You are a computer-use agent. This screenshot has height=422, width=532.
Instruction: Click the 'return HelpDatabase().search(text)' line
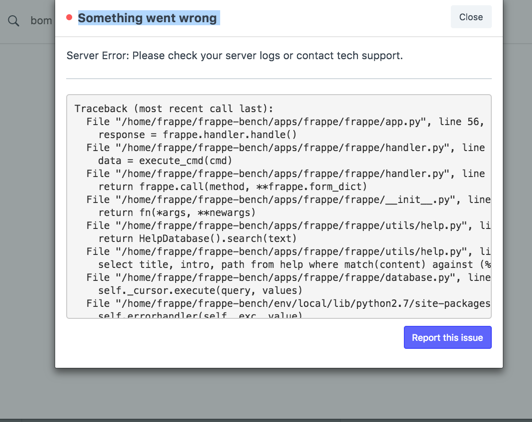point(197,238)
